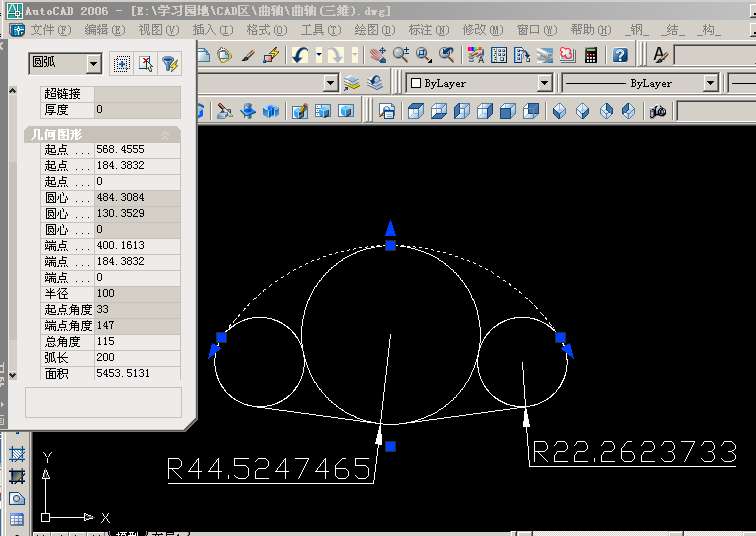Switch to Front view cube icon

508,111
